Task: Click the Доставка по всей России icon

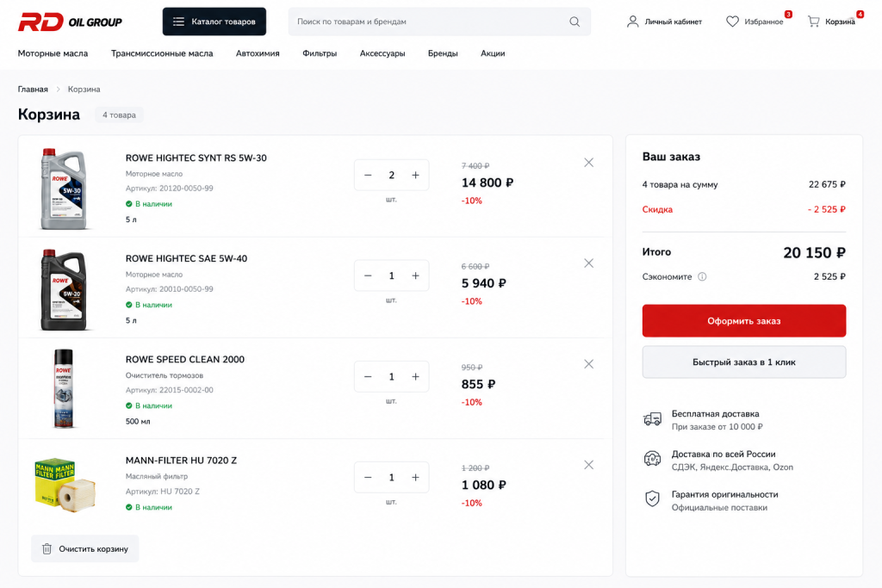Action: point(653,459)
